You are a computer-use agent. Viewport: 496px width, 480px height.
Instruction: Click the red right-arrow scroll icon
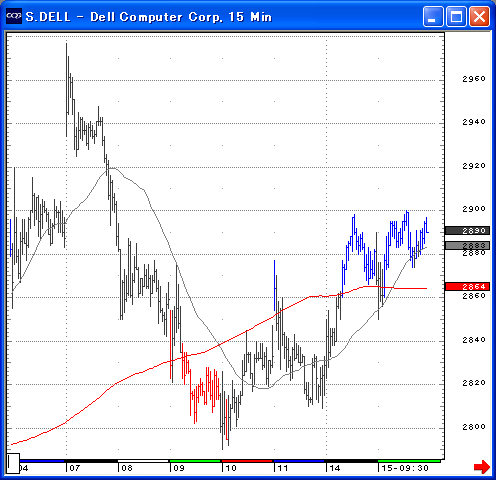click(x=482, y=467)
